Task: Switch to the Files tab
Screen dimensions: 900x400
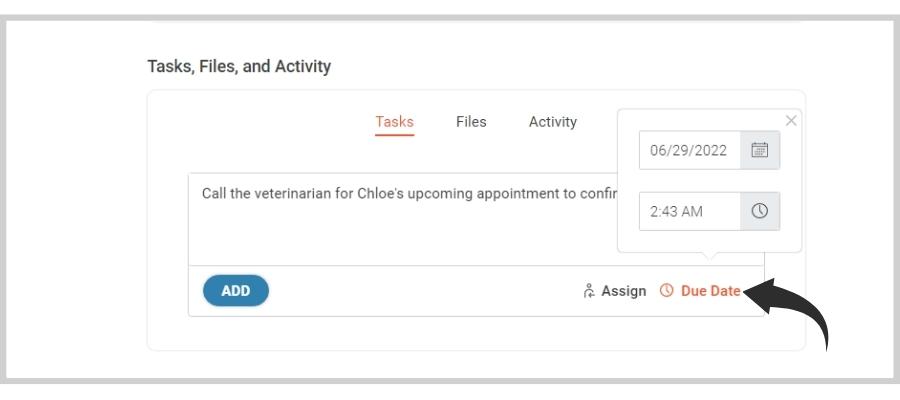Action: click(471, 122)
